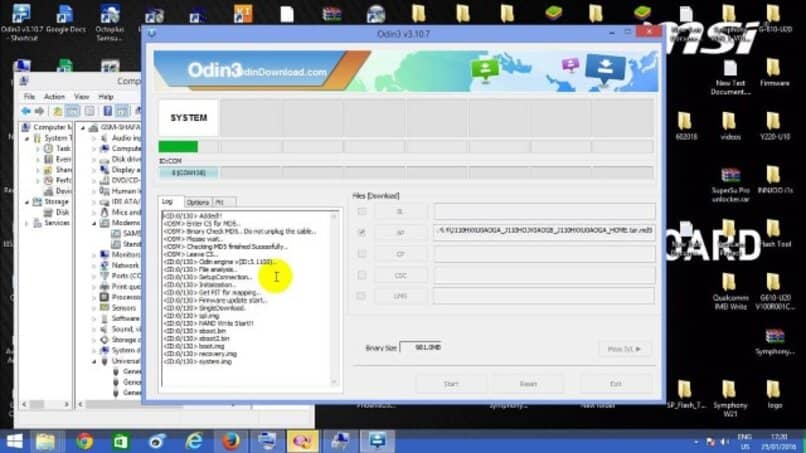Image resolution: width=806 pixels, height=453 pixels.
Task: Open the Firmware folder on the desktop
Action: (x=774, y=73)
